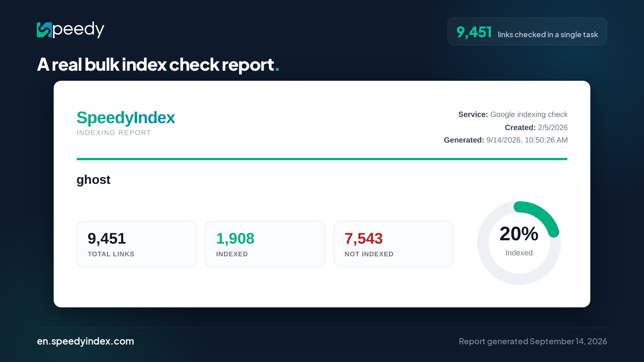
Task: Click the Speedy logo icon
Action: [45, 30]
